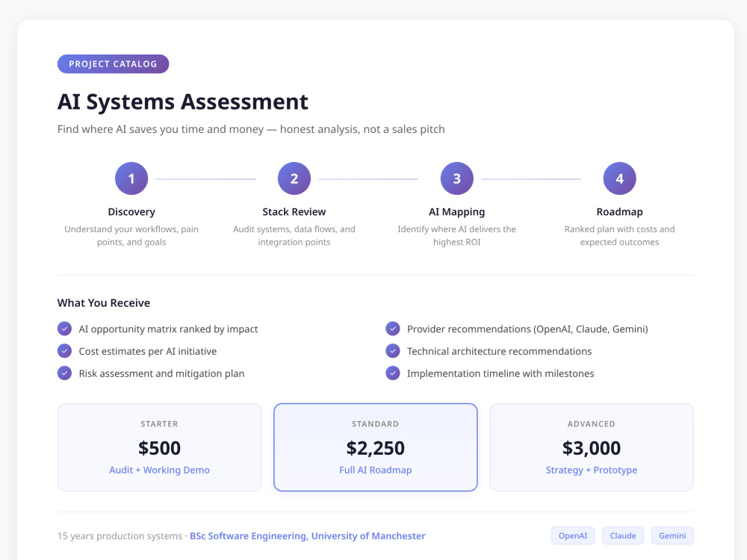747x560 pixels.
Task: Click the STANDARD tier label
Action: (376, 424)
